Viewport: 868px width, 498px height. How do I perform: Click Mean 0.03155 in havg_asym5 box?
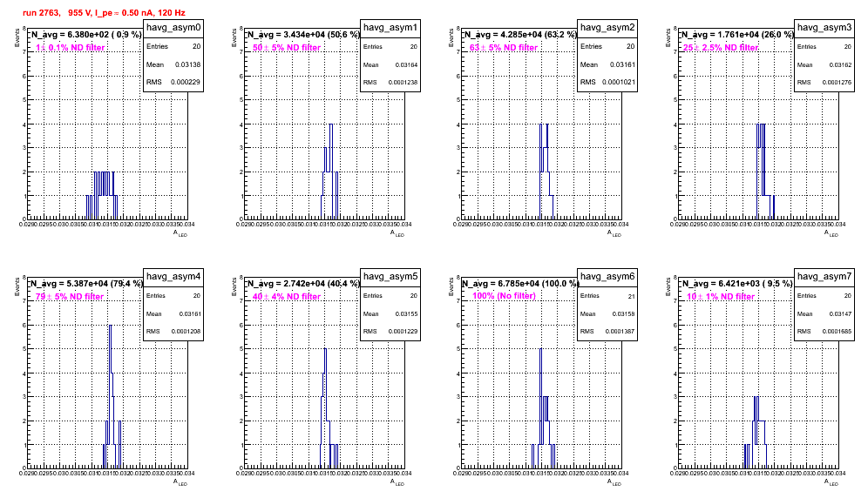(390, 313)
